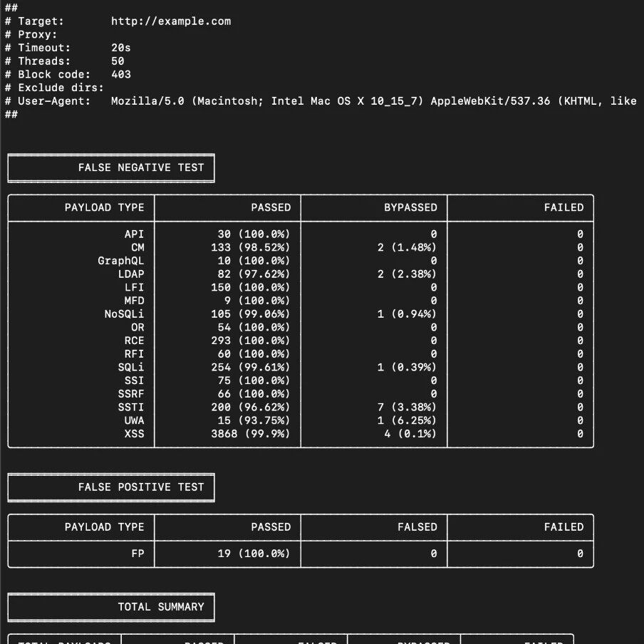
Task: Click the SSTI passed value 200 (96.62%)
Action: pos(251,407)
